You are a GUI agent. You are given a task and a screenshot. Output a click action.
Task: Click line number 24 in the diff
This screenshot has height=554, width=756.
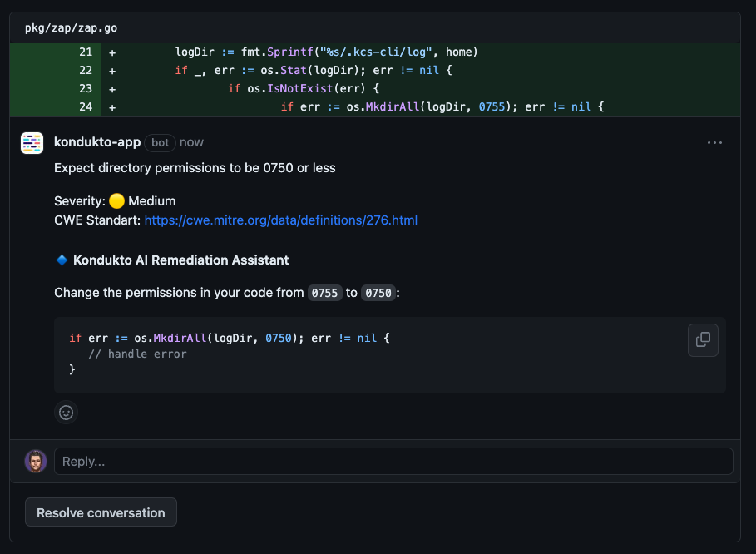[x=85, y=106]
